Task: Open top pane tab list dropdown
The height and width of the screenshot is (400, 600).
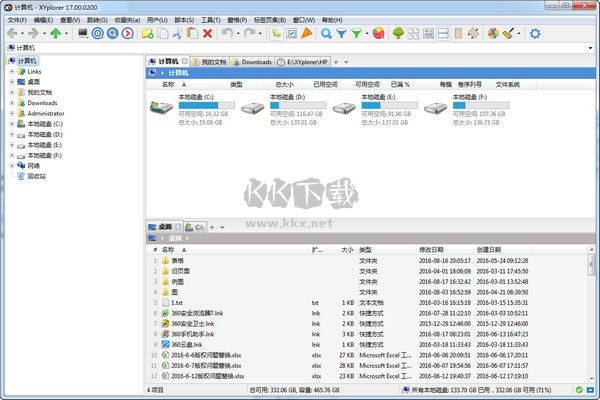Action: pyautogui.click(x=346, y=62)
